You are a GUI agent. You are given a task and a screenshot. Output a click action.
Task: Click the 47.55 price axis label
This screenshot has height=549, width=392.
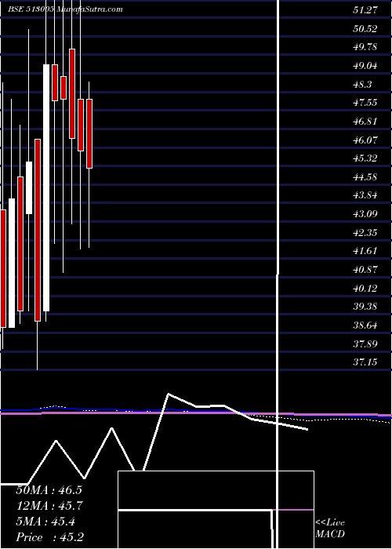(365, 103)
